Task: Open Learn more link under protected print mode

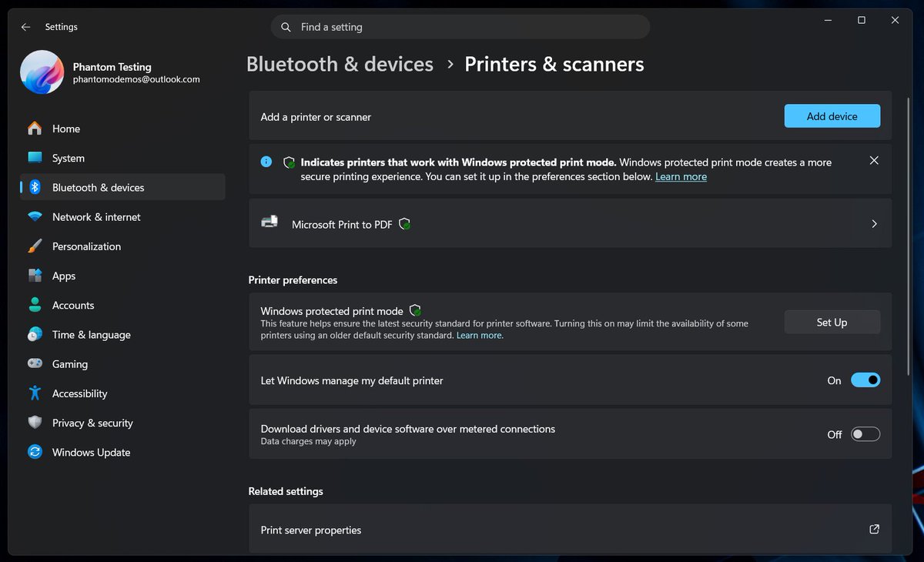Action: pyautogui.click(x=479, y=336)
